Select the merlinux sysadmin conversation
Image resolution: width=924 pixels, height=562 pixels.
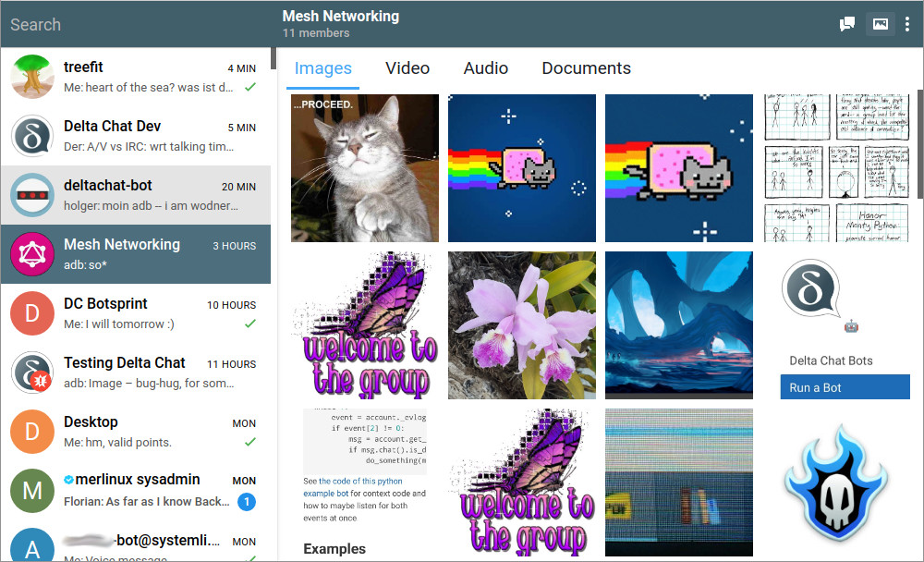(137, 490)
